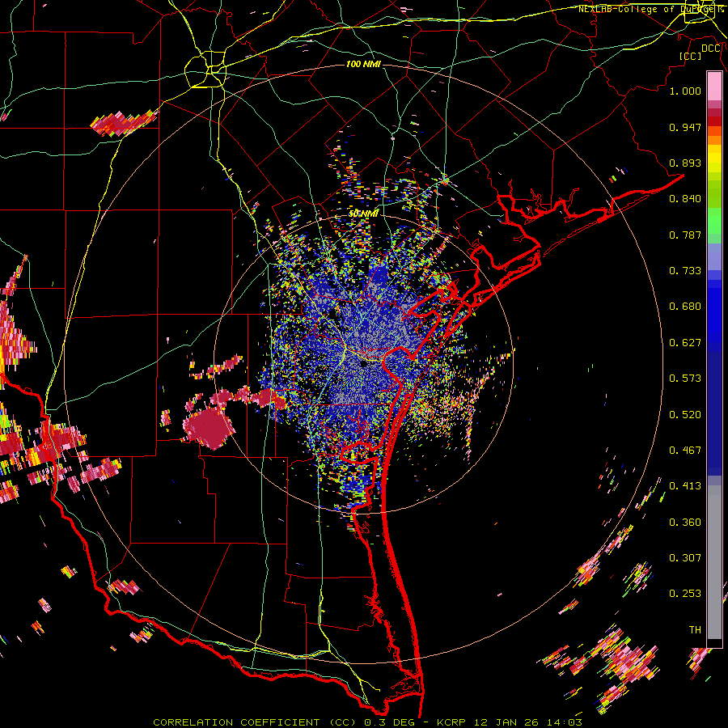
Task: Select the 0.627 scale value
Action: coord(685,343)
